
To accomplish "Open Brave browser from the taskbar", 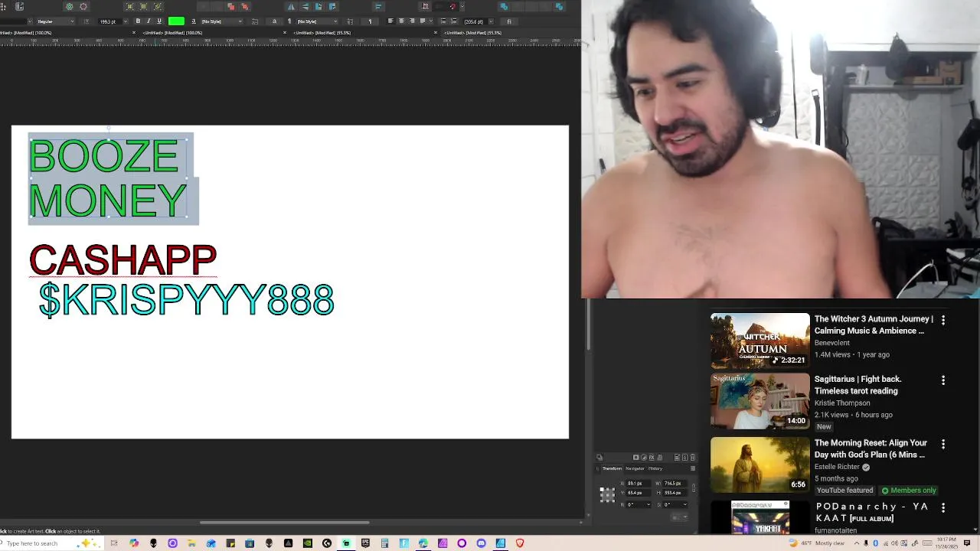I will [520, 543].
